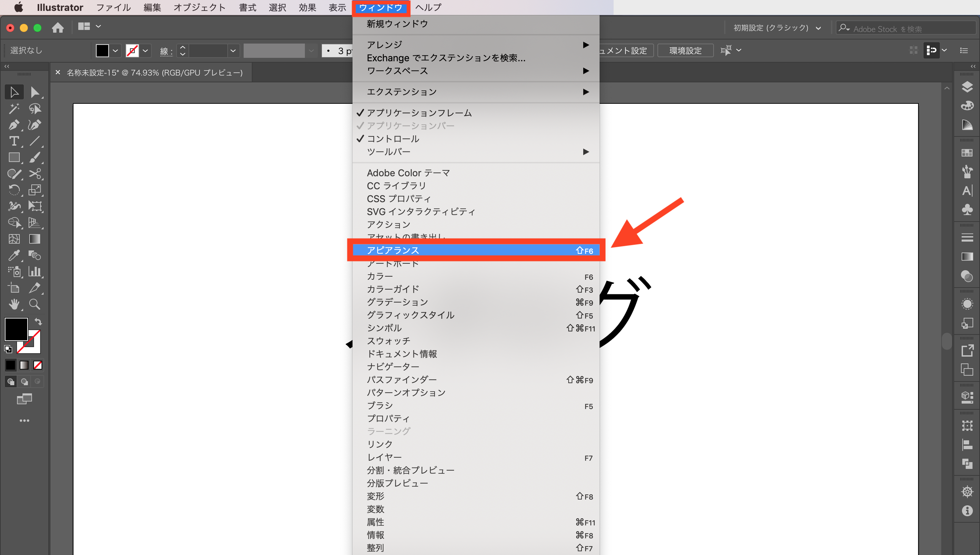Select the Curvature tool
This screenshot has width=980, height=555.
coord(35,125)
